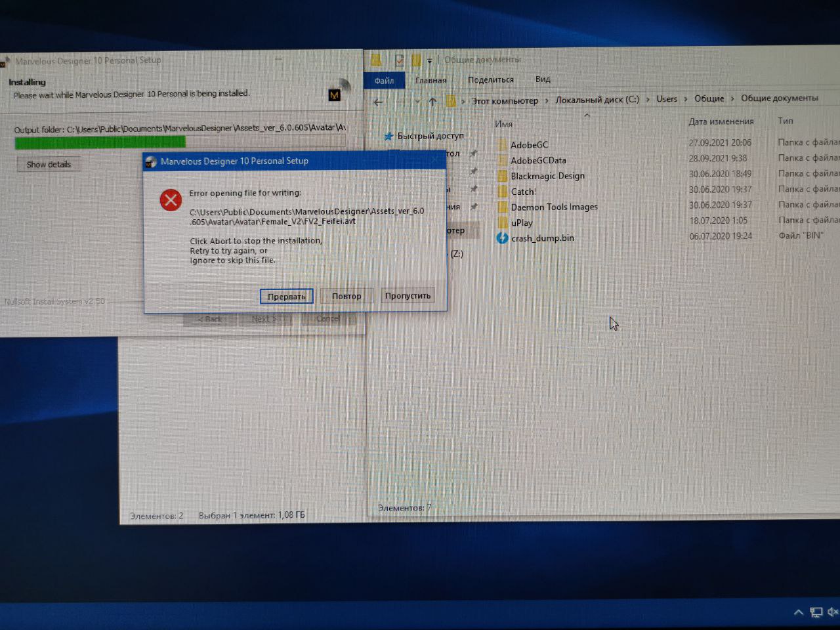The height and width of the screenshot is (630, 840).
Task: Expand the chevron after Users in the address bar
Action: coord(686,98)
